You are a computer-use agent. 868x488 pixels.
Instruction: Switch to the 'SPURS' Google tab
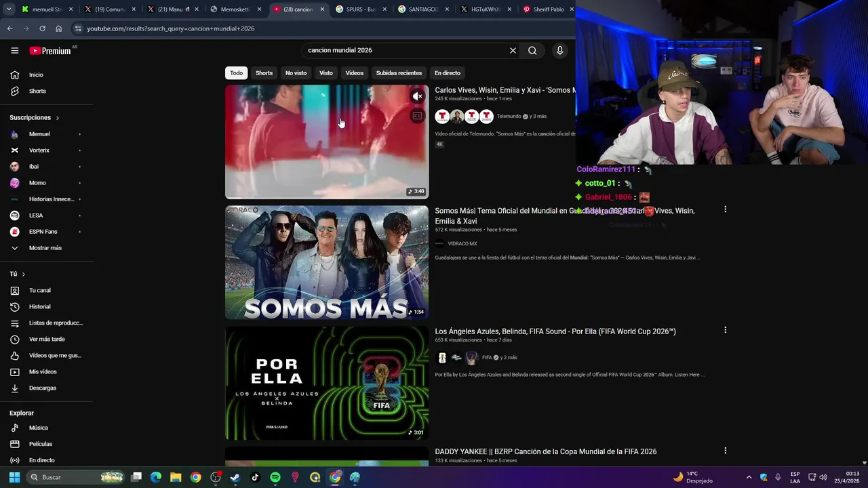(357, 9)
